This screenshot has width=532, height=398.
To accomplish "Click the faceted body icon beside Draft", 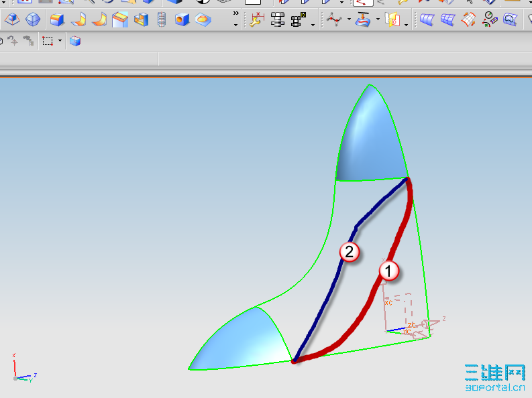I will [33, 19].
